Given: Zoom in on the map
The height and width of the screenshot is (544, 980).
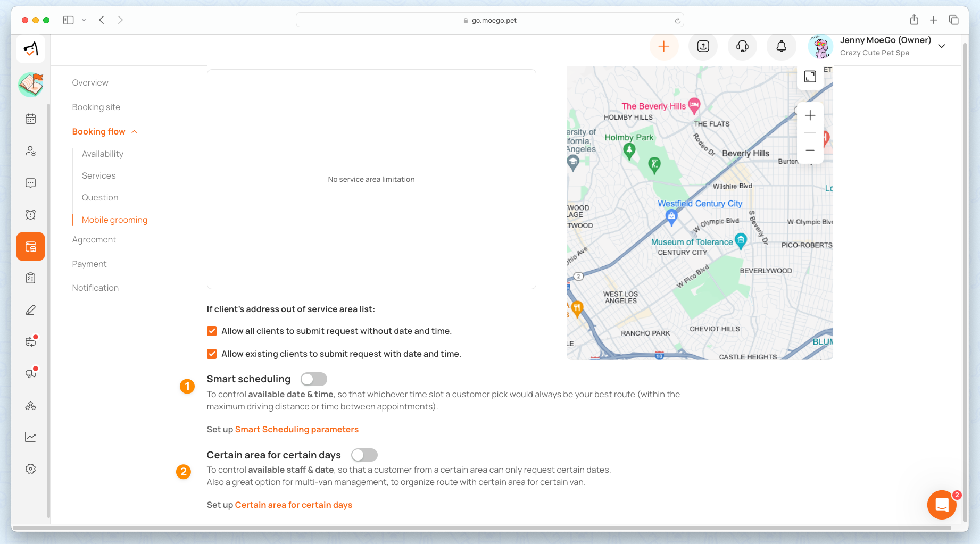Looking at the screenshot, I should [810, 115].
